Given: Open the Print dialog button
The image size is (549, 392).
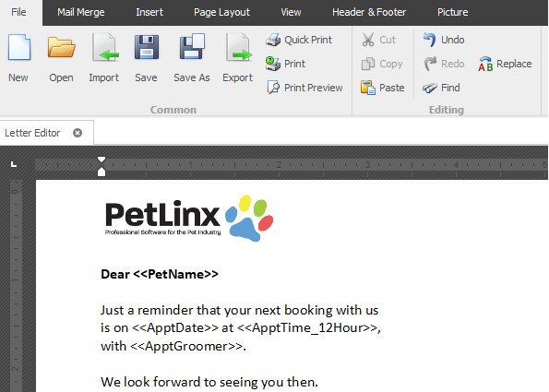Looking at the screenshot, I should pyautogui.click(x=285, y=64).
